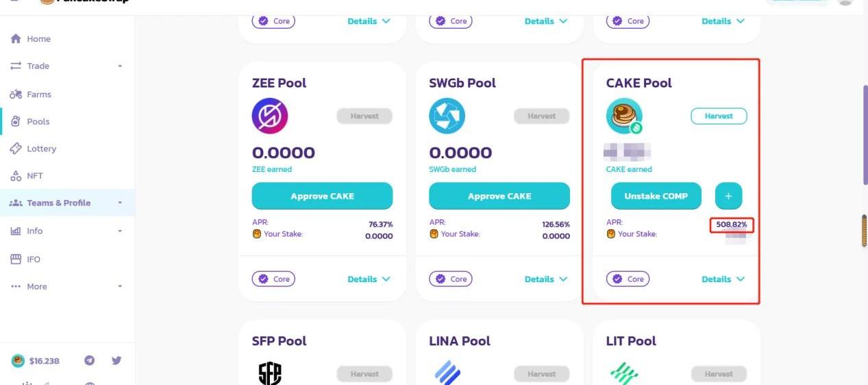Expand Details in the ZEE Pool card

pos(369,279)
